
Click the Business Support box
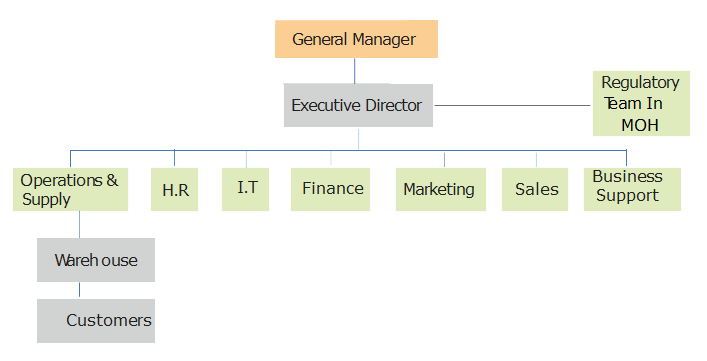click(632, 189)
